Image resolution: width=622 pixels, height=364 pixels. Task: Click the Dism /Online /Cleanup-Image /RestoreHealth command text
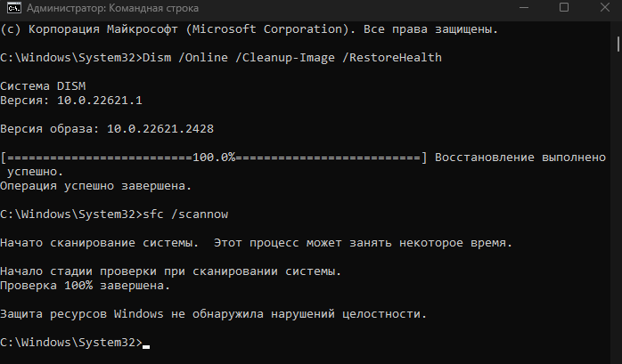tap(292, 58)
